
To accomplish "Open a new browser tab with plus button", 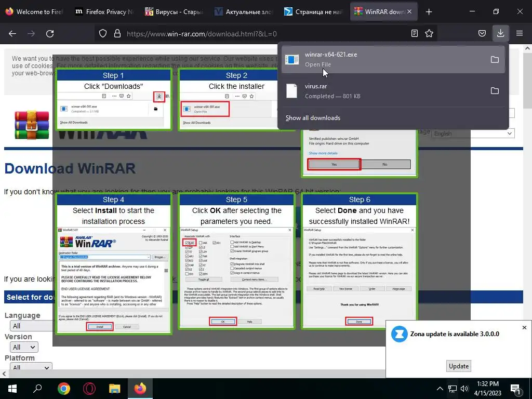I will tap(429, 12).
